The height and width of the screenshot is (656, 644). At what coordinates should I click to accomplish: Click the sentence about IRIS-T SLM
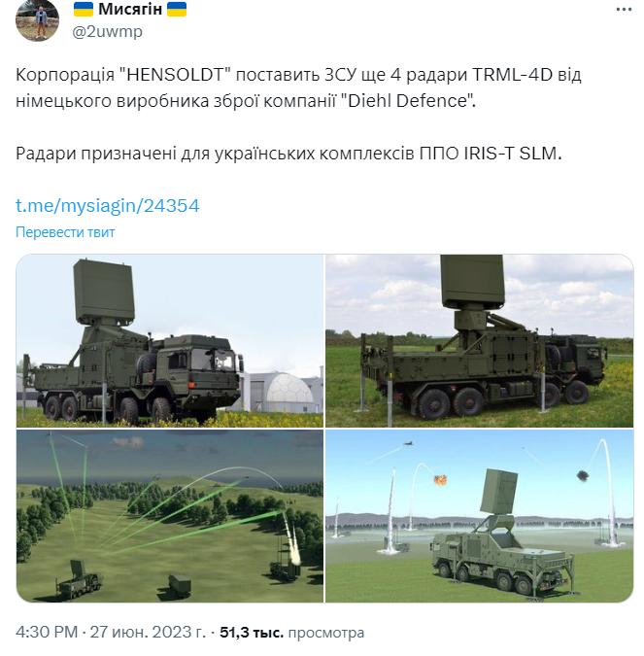(288, 154)
